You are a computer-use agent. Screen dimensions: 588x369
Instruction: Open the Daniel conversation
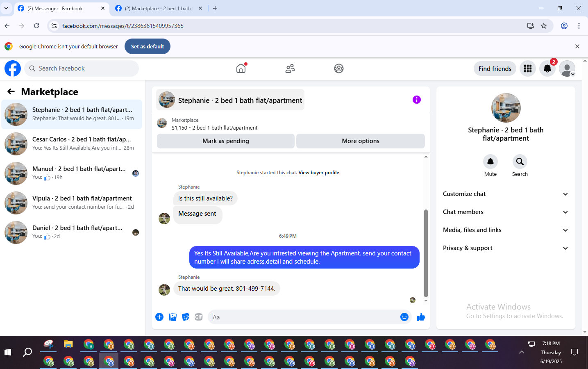tap(72, 232)
